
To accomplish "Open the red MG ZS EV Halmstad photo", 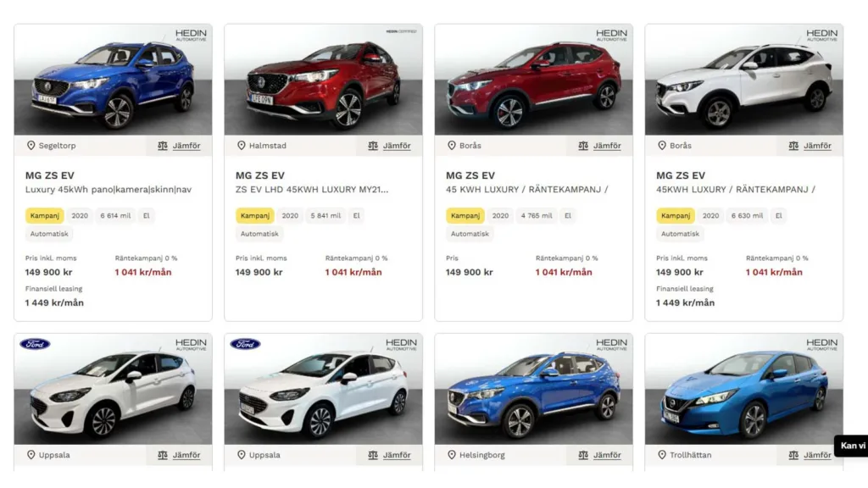I will [x=323, y=80].
